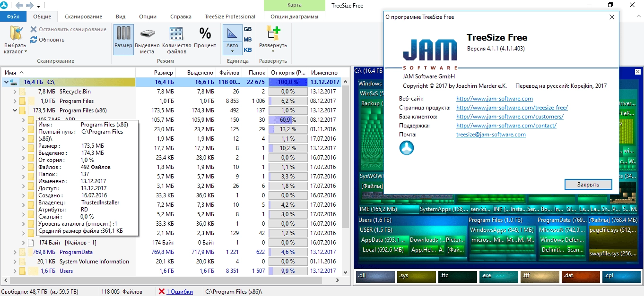644x296 pixels.
Task: Toggle the Авто unit triangle button
Action: click(232, 34)
